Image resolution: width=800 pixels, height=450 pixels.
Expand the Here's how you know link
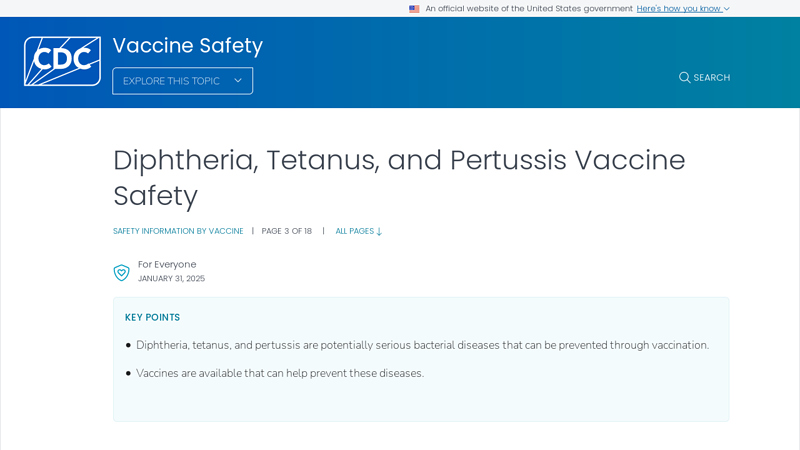[x=683, y=9]
